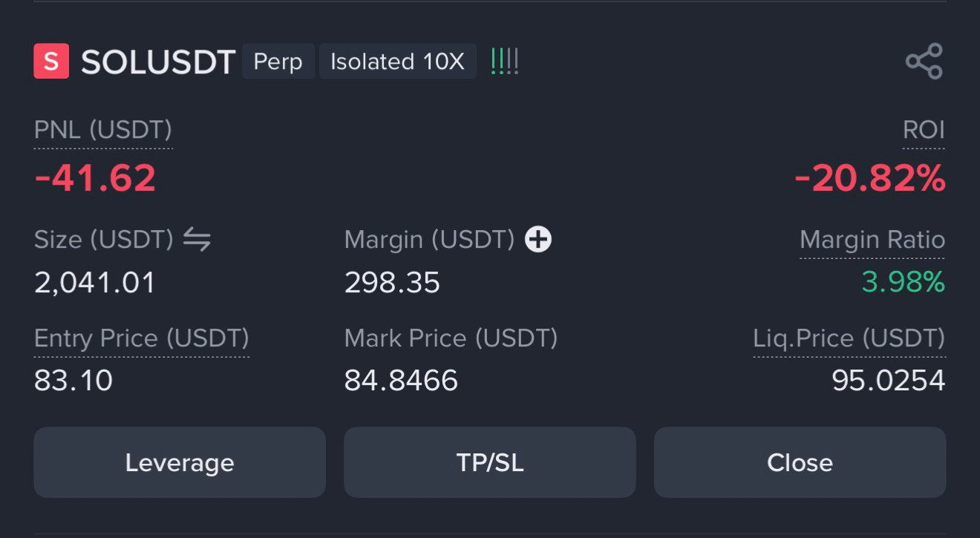Click the red S Solana coin icon

[51, 61]
